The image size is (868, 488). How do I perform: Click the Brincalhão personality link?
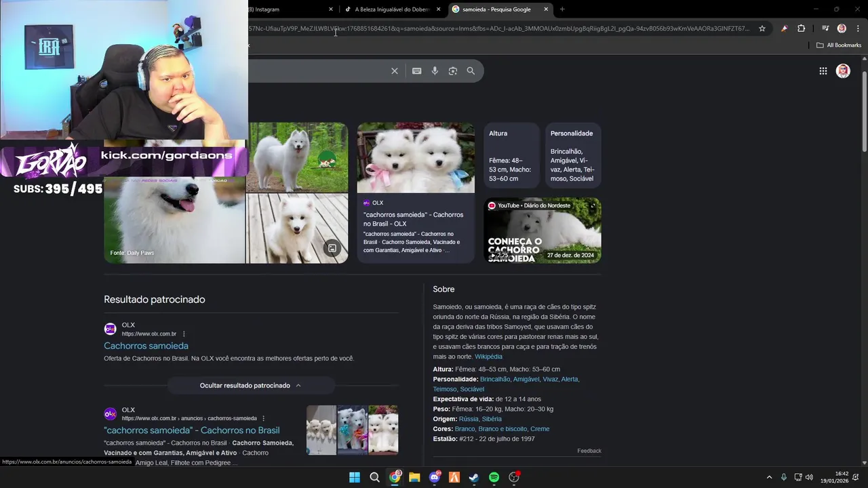tap(495, 380)
